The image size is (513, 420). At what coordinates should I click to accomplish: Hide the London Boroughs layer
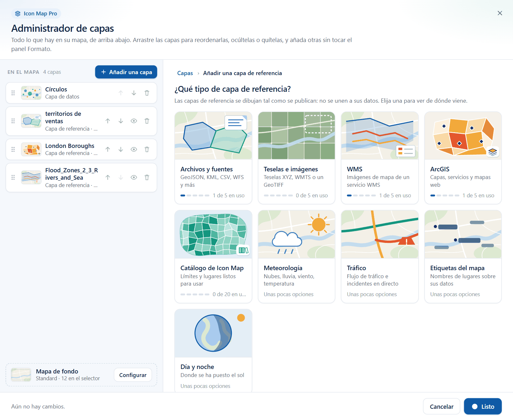click(134, 149)
